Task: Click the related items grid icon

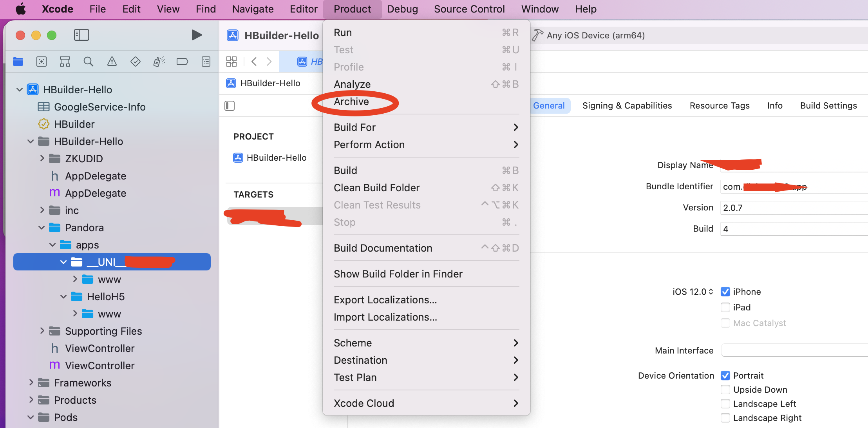Action: pos(231,62)
